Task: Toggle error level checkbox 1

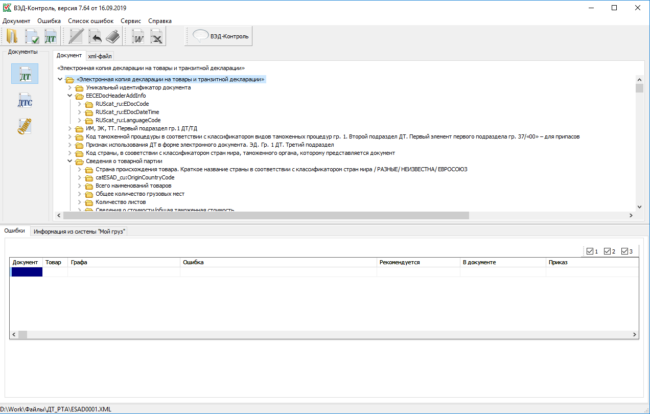Action: (591, 251)
